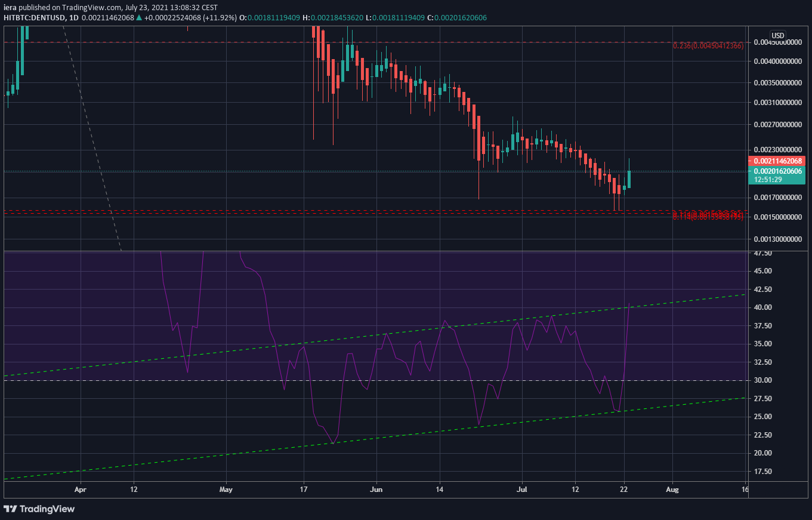Click the 27.50 RSI scale label
Viewport: 812px width, 520px height.
762,399
